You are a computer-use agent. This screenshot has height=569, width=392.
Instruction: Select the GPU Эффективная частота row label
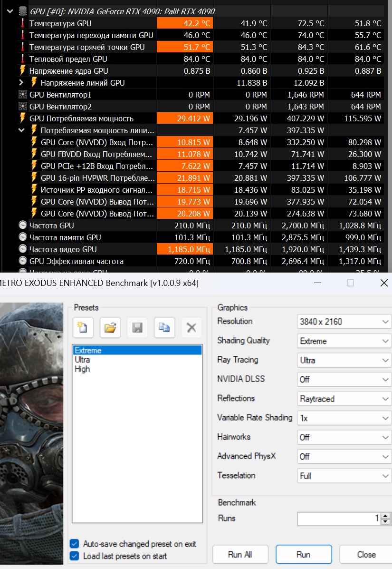point(76,261)
